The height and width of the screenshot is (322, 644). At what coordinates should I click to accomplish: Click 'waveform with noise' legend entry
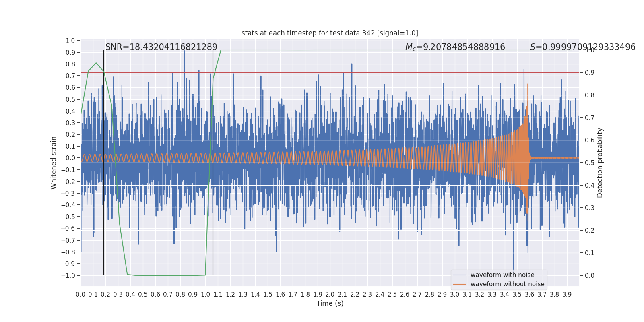502,275
